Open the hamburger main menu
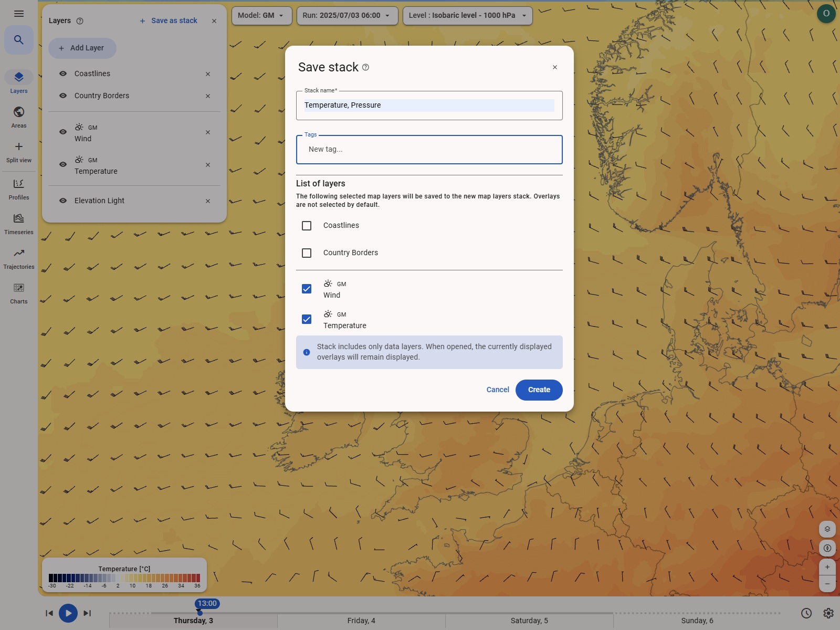840x630 pixels. (x=19, y=14)
